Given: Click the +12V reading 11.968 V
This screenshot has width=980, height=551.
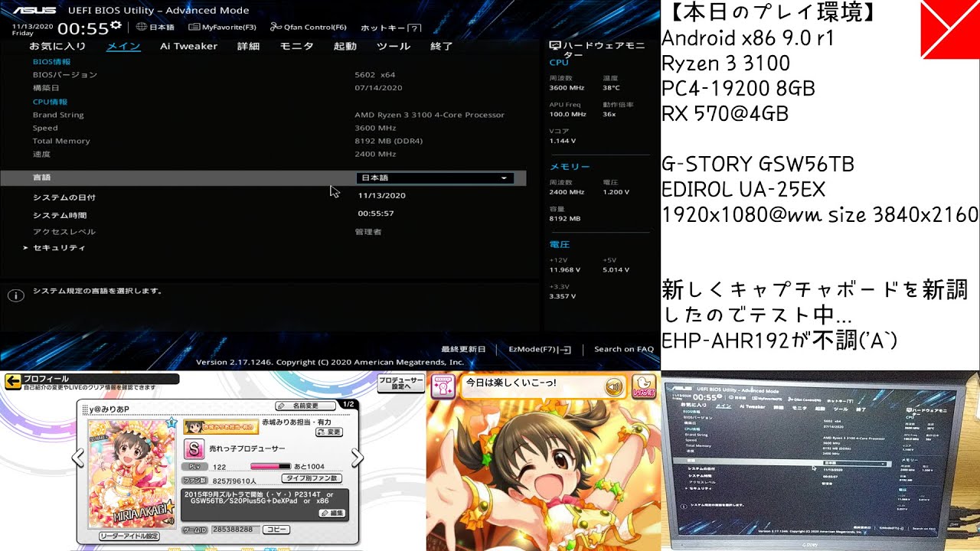Looking at the screenshot, I should (564, 269).
